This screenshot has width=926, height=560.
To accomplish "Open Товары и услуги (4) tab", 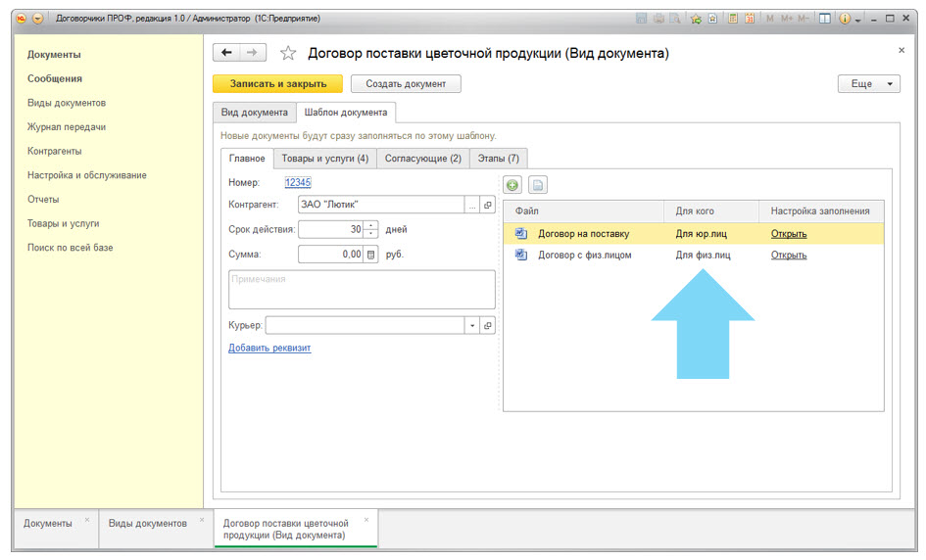I will point(324,159).
